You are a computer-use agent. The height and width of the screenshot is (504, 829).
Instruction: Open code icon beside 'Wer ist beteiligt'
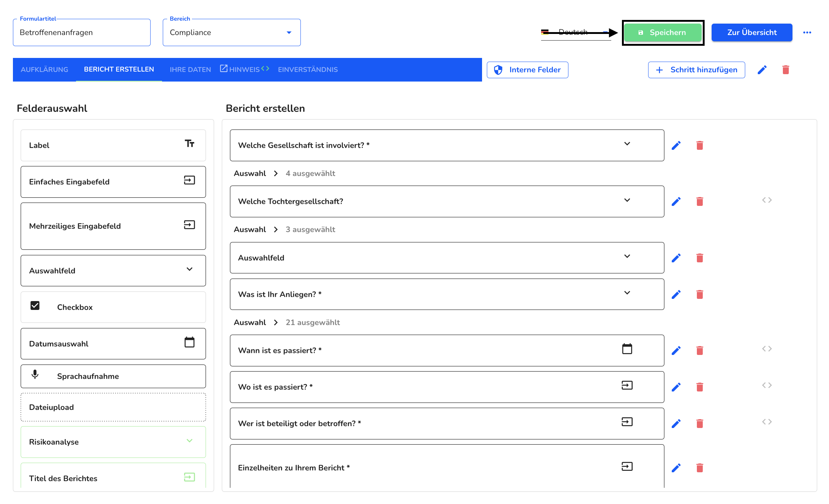point(767,422)
